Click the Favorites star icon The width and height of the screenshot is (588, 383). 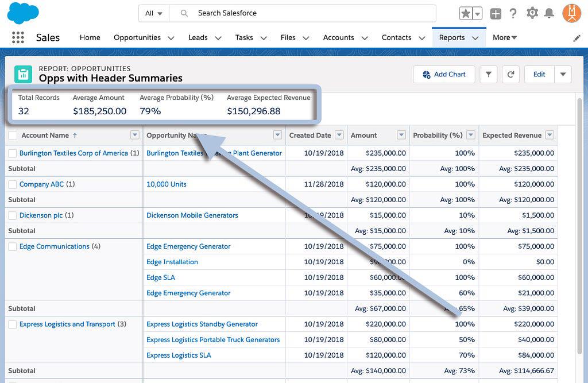(466, 13)
